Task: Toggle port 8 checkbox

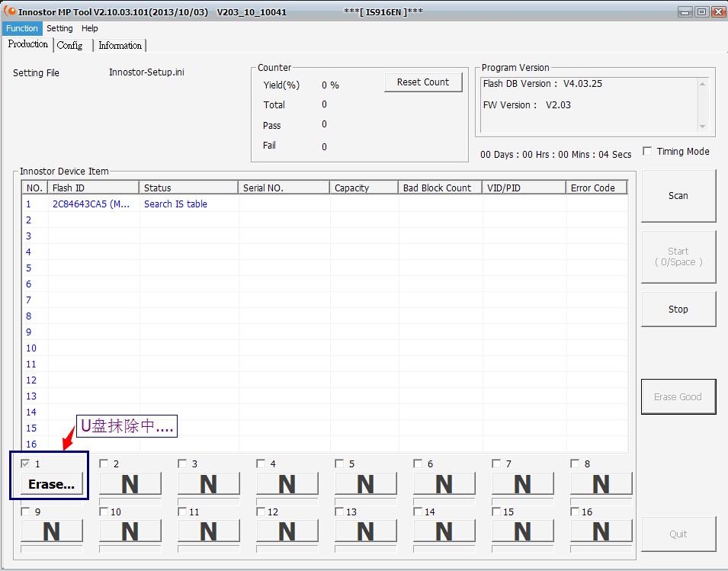Action: click(574, 464)
